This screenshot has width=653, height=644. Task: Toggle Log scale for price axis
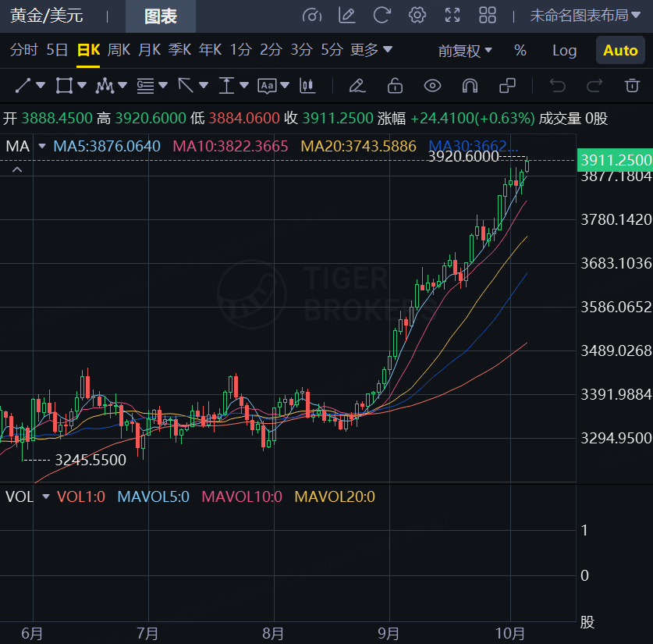(x=564, y=51)
